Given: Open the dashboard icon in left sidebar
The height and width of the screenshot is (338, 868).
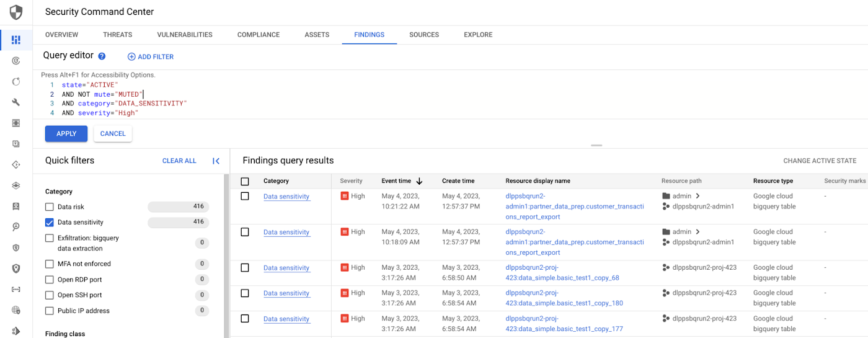Looking at the screenshot, I should (16, 40).
